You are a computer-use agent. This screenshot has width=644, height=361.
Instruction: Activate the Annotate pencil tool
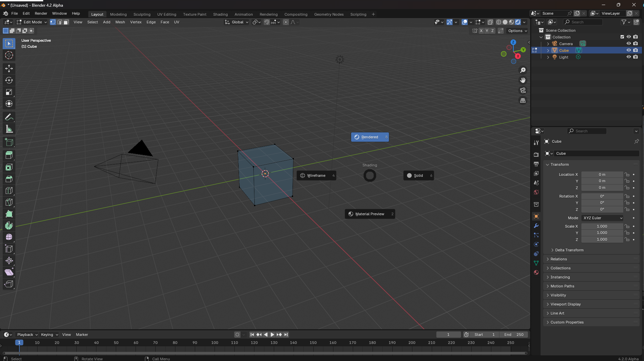coord(9,117)
